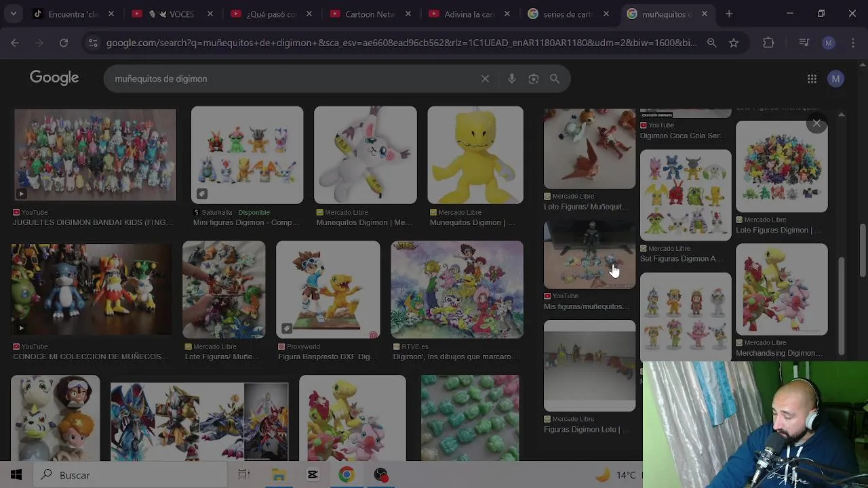Open 'Figuras Digimon Lote |' related image

point(590,366)
